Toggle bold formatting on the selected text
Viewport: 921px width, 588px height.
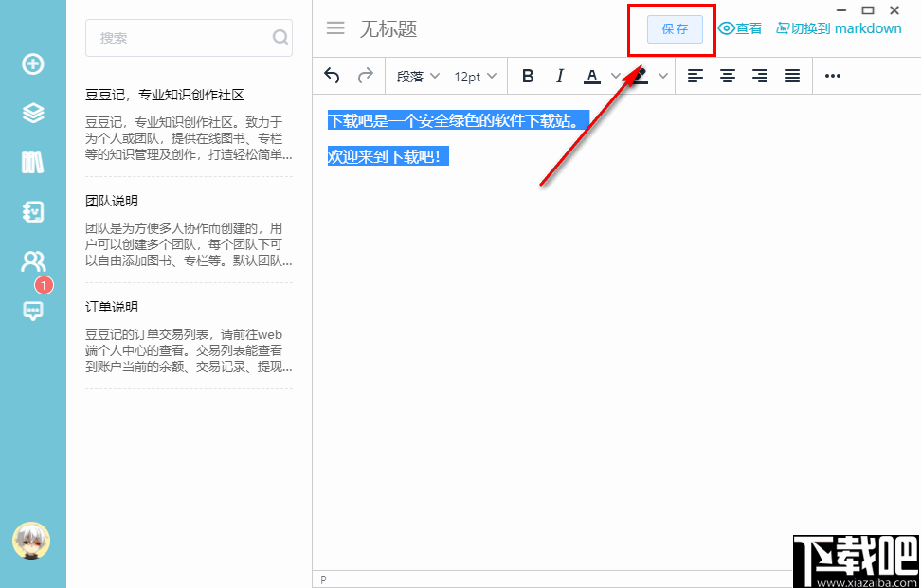(x=528, y=76)
